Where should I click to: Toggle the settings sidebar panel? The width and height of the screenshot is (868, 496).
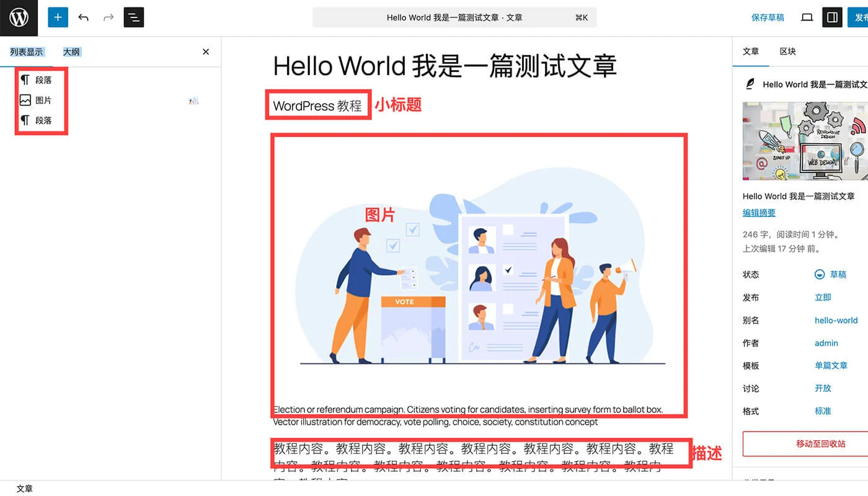coord(831,17)
